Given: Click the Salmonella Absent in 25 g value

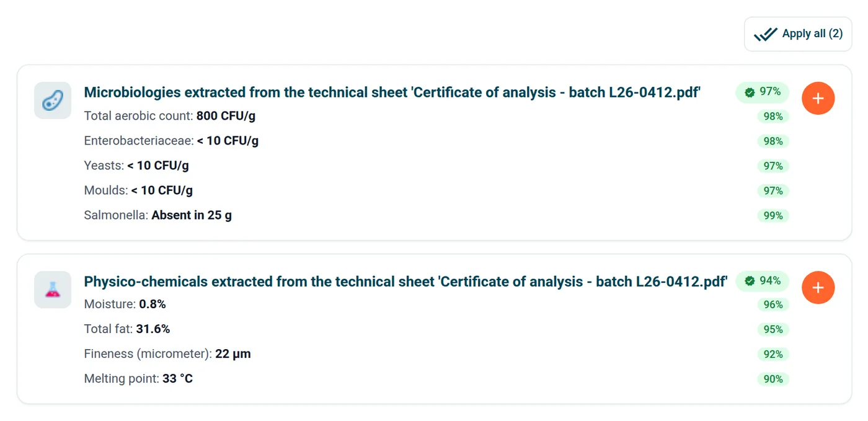Looking at the screenshot, I should 192,215.
